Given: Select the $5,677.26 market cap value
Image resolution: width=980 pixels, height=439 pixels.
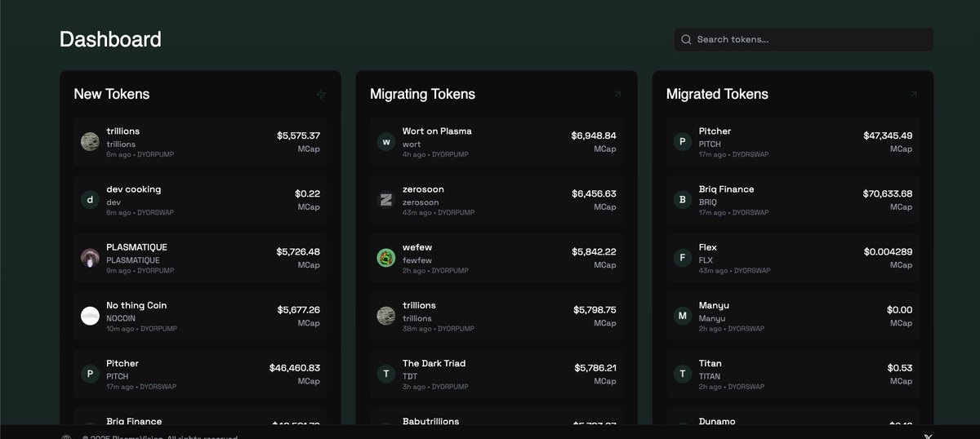Looking at the screenshot, I should coord(298,309).
